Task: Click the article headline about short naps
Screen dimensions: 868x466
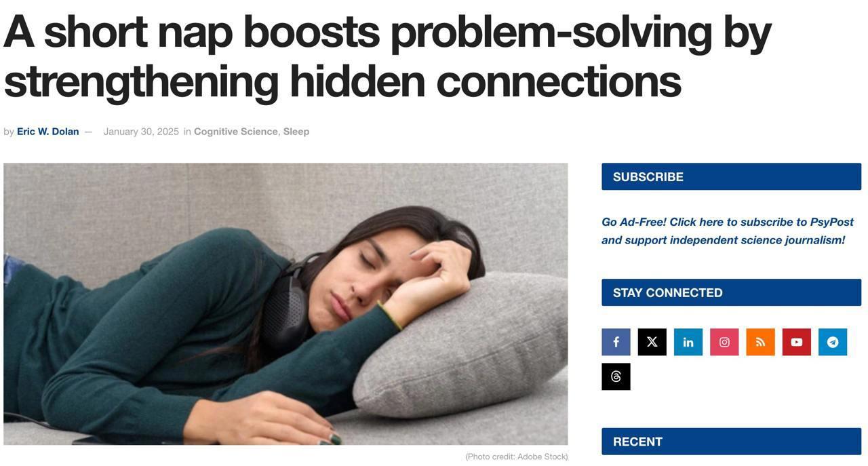Action: [387, 56]
